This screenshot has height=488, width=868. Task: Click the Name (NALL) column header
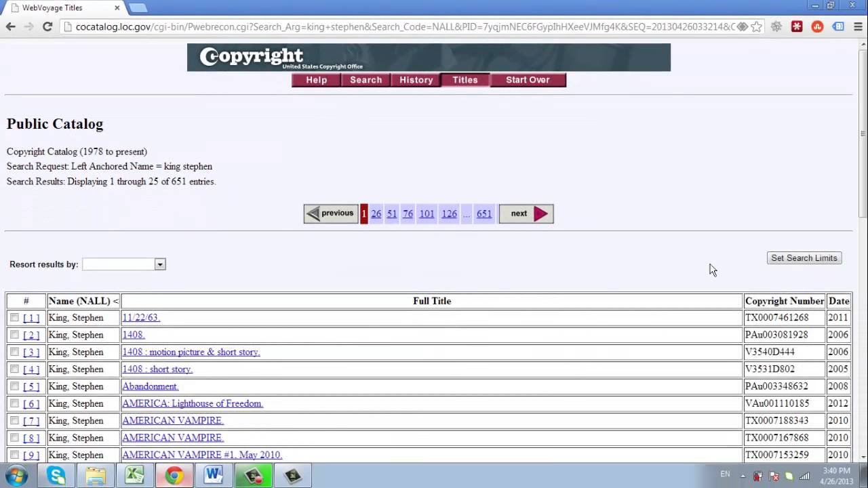click(83, 301)
